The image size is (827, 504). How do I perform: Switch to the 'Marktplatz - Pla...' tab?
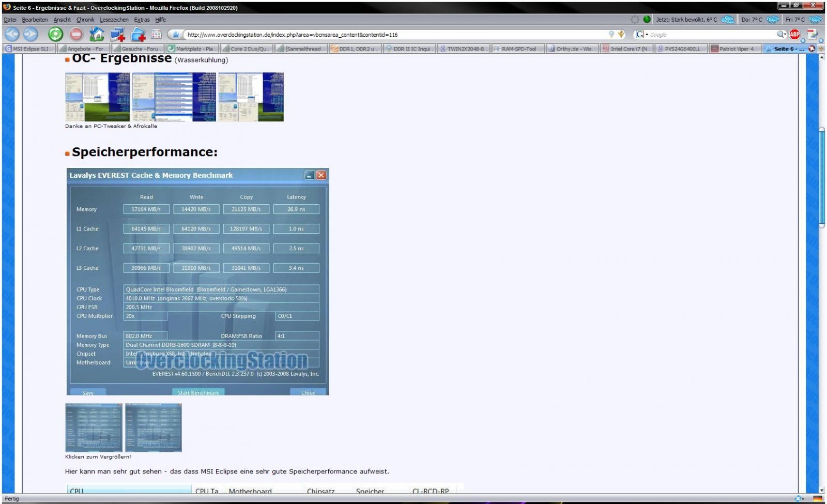tap(193, 49)
